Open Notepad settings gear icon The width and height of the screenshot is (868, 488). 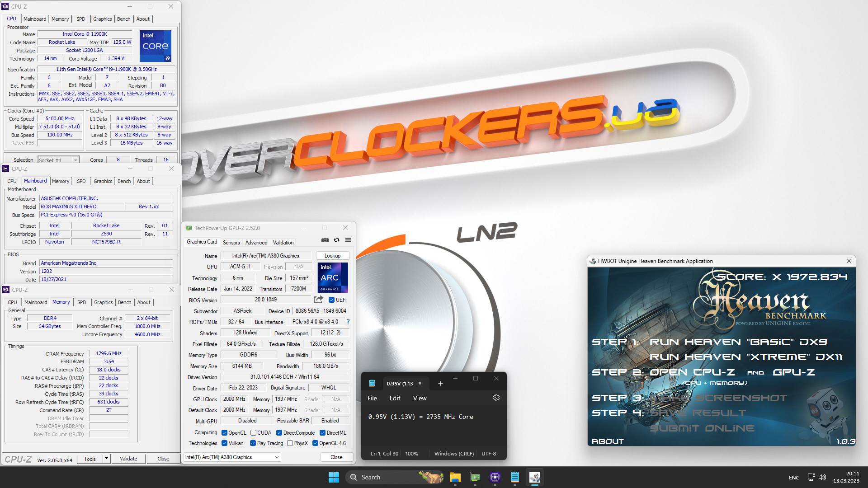496,398
